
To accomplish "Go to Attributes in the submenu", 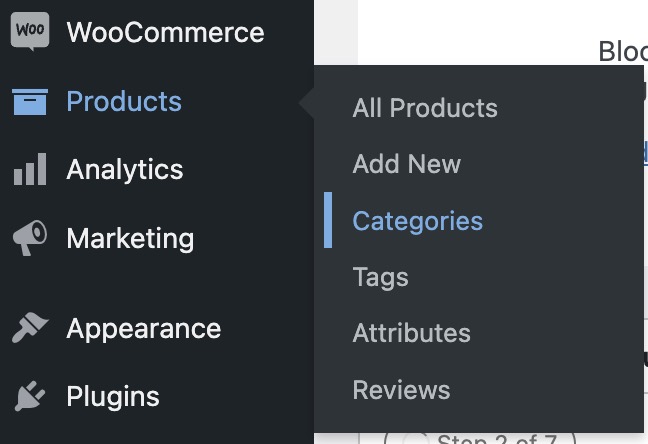I will (412, 333).
